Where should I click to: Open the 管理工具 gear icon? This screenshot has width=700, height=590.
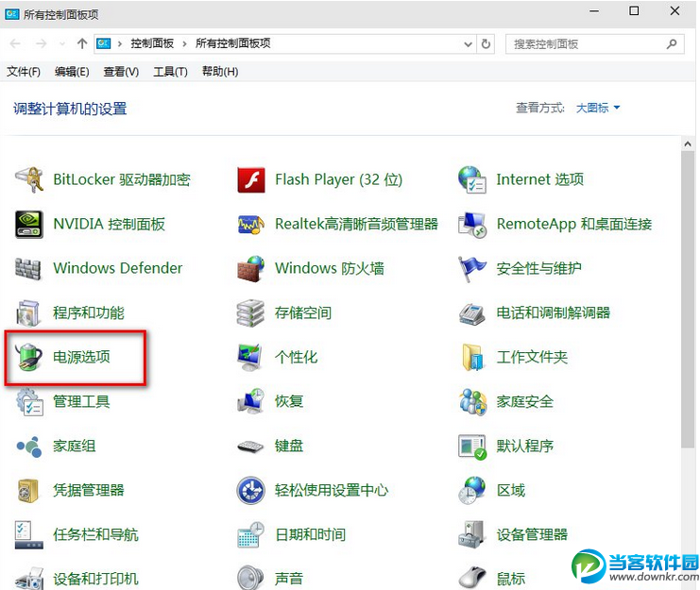(29, 402)
